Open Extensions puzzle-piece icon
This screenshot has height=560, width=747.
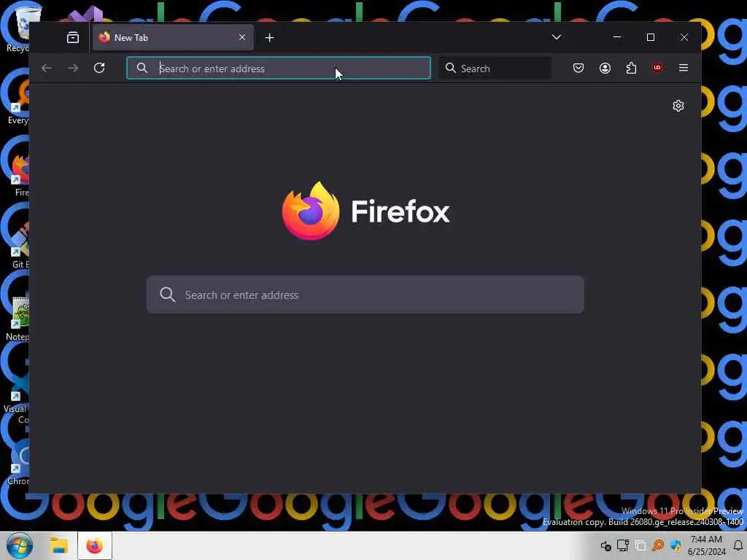tap(631, 68)
